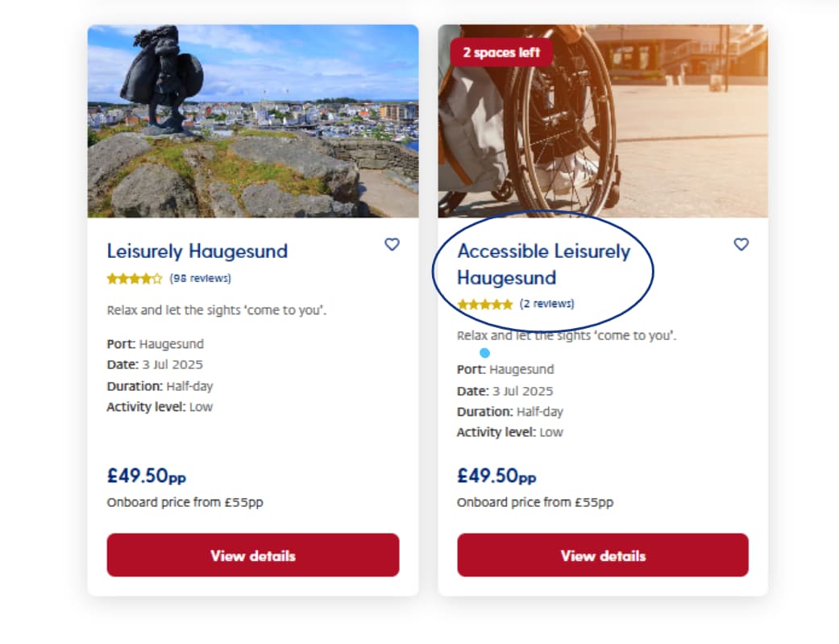Click Onboard price text on Accessible tour card
Viewport: 839px width, 644px height.
click(535, 502)
